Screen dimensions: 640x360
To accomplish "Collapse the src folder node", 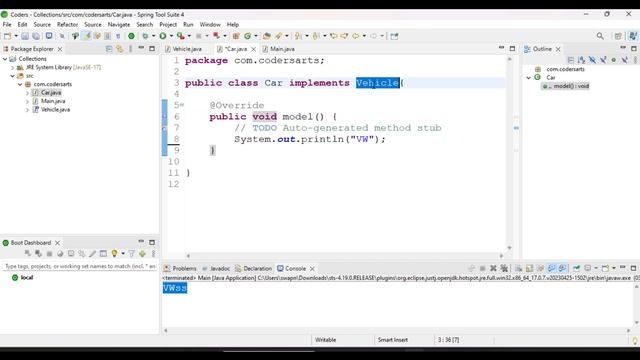I will coord(12,76).
